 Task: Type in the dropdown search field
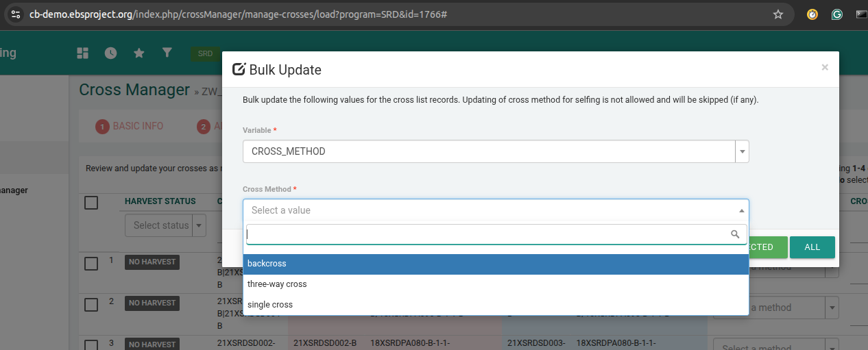pyautogui.click(x=487, y=234)
